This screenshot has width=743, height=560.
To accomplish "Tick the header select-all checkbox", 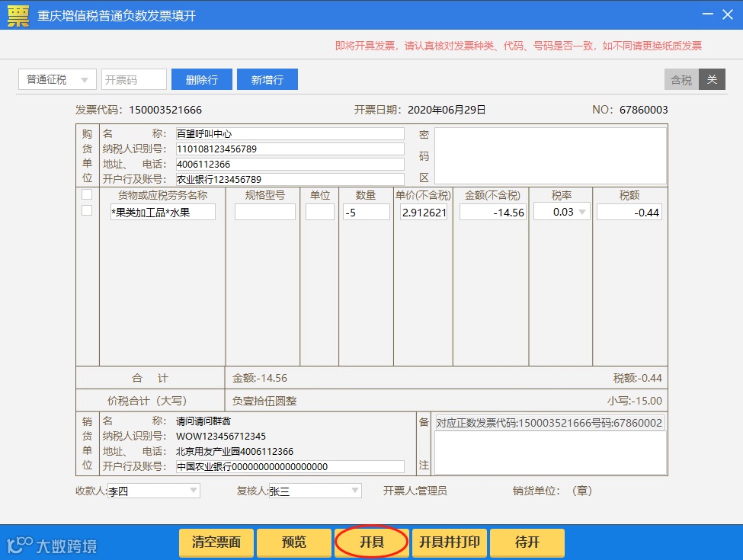I will (x=87, y=195).
